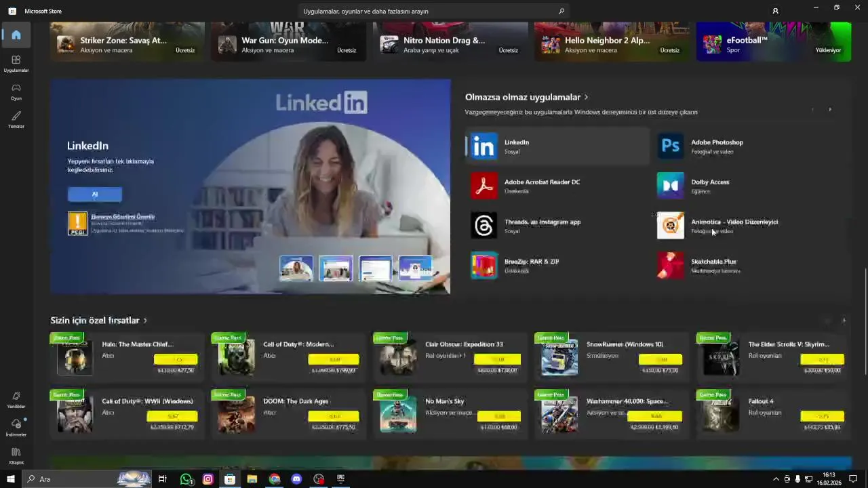Click the search magnifier icon
The height and width of the screenshot is (488, 868).
561,11
